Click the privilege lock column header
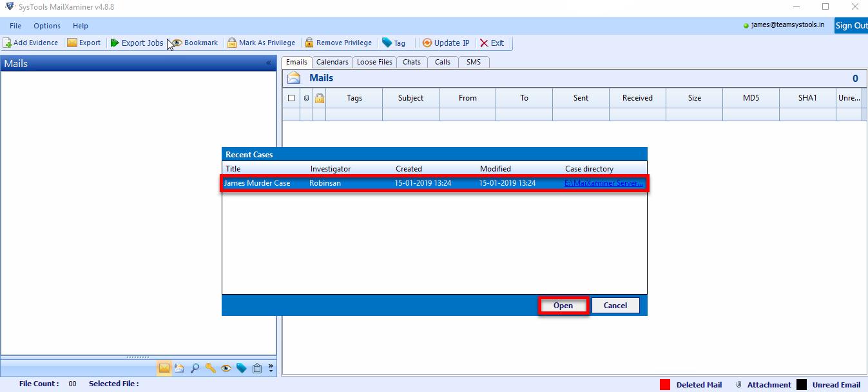Screen dimensions: 868x392 320,98
